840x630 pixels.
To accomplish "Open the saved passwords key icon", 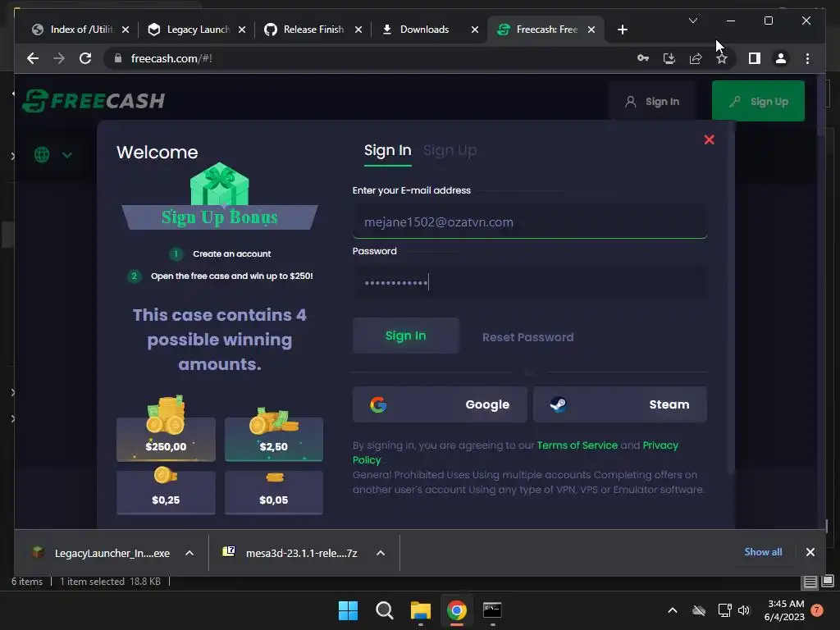I will [643, 58].
